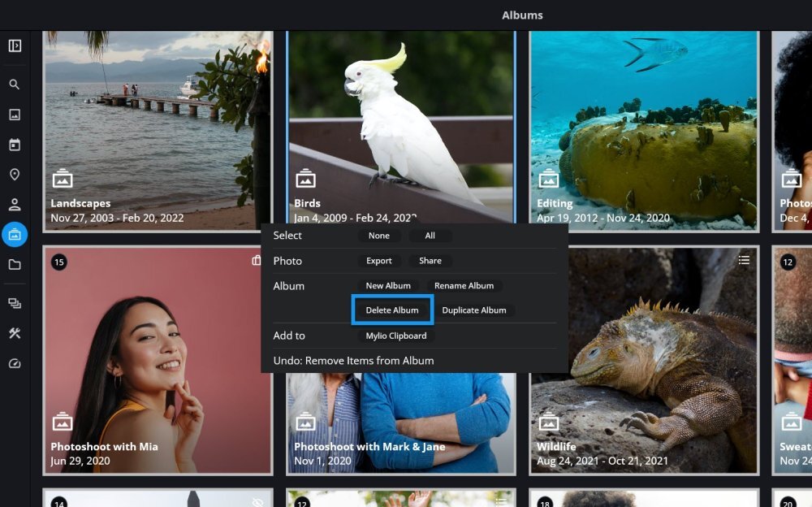Select All photos in menu
This screenshot has height=507, width=812.
(430, 236)
